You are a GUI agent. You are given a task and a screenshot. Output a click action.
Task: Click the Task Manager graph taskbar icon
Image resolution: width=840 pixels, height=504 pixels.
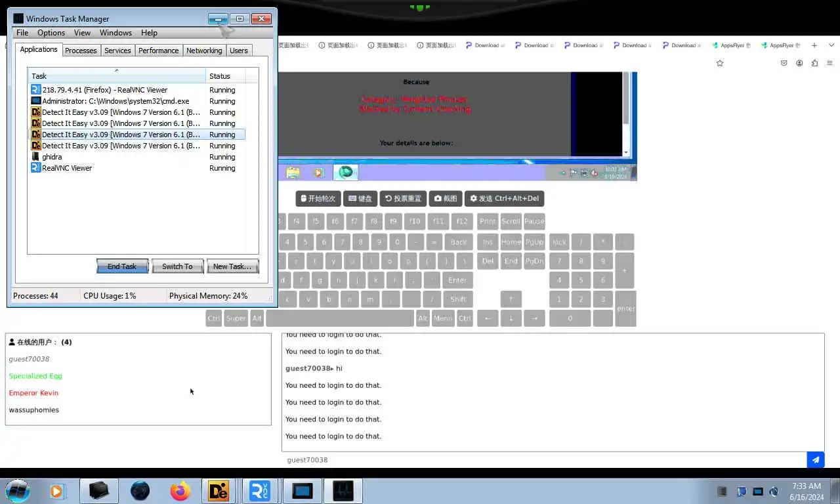(343, 491)
